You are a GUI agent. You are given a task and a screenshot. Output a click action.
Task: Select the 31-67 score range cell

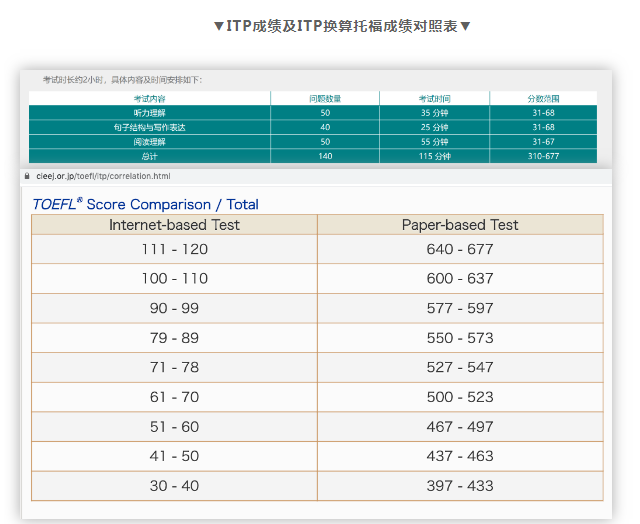543,142
